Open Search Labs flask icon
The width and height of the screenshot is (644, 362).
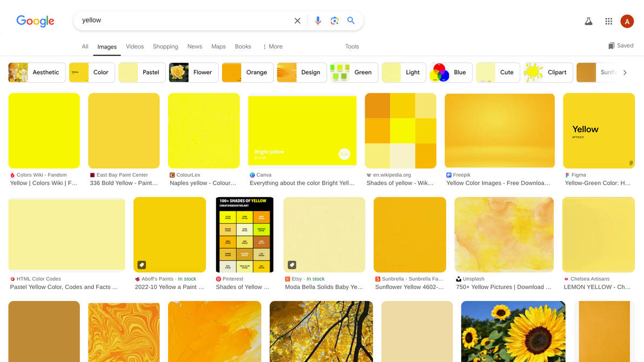coord(588,22)
